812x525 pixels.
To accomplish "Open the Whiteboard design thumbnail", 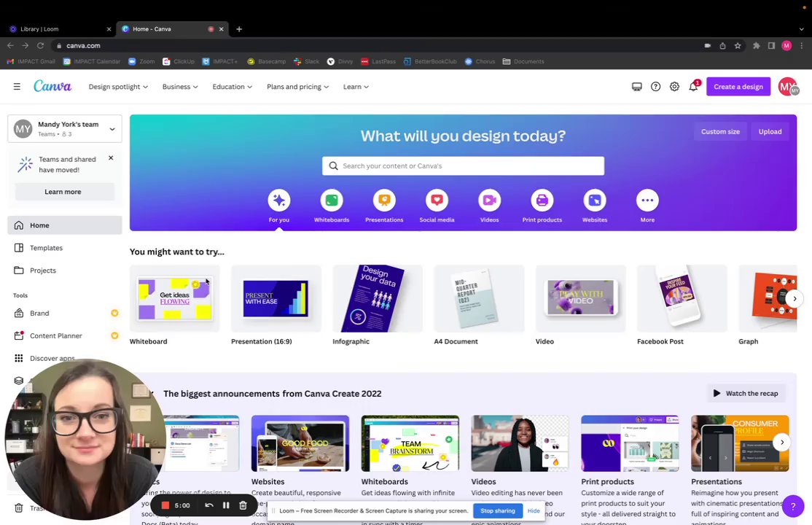I will [174, 298].
